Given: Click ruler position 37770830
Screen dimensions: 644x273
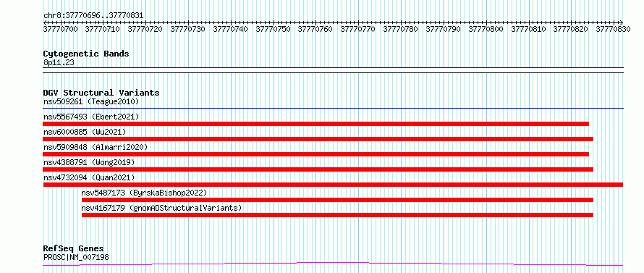Looking at the screenshot, I should [x=613, y=29].
